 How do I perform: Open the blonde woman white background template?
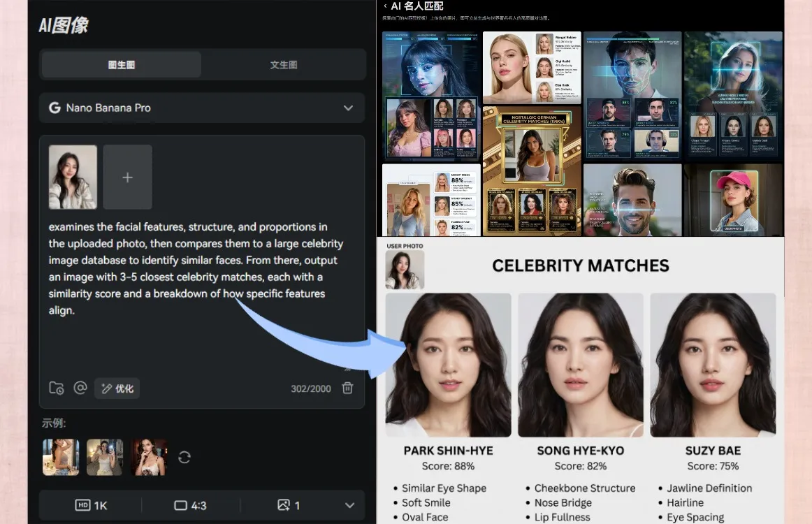[532, 68]
